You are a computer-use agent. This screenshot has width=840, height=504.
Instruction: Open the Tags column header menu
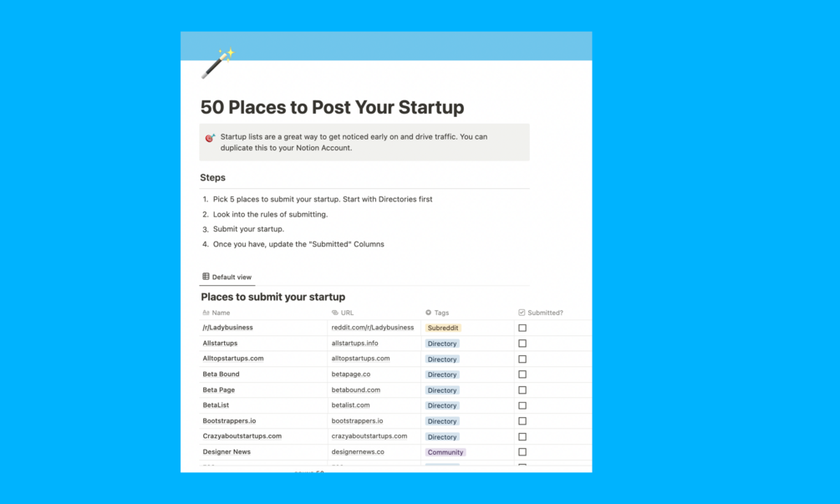click(441, 313)
